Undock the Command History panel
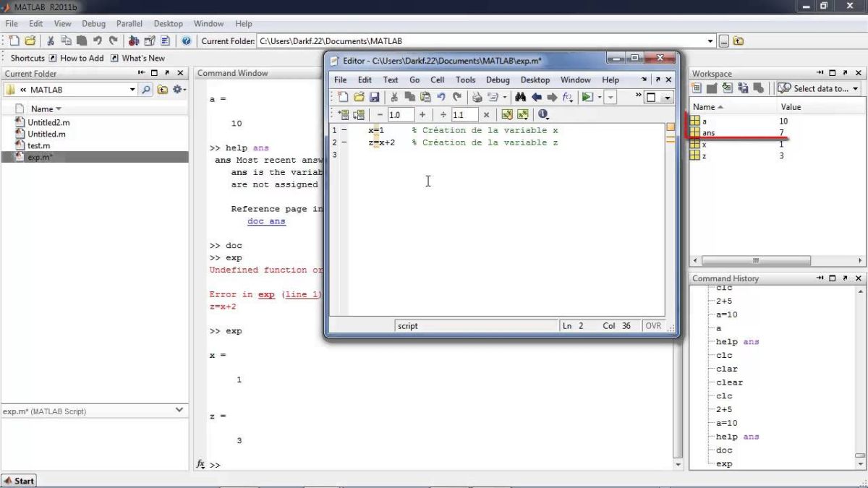 coord(846,278)
